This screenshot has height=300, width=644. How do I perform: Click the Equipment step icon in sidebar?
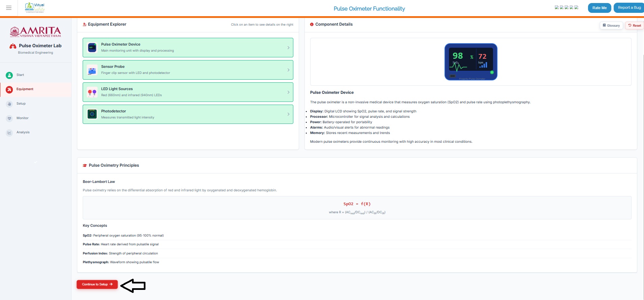click(x=9, y=89)
